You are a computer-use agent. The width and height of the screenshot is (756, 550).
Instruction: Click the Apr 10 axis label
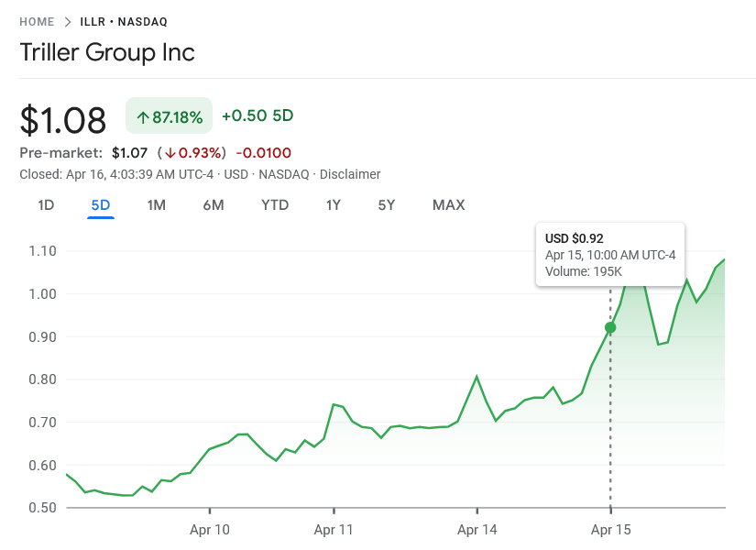(x=210, y=530)
